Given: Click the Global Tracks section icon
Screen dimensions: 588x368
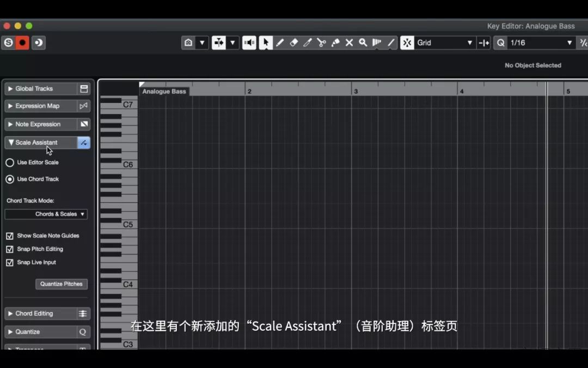Looking at the screenshot, I should [84, 89].
